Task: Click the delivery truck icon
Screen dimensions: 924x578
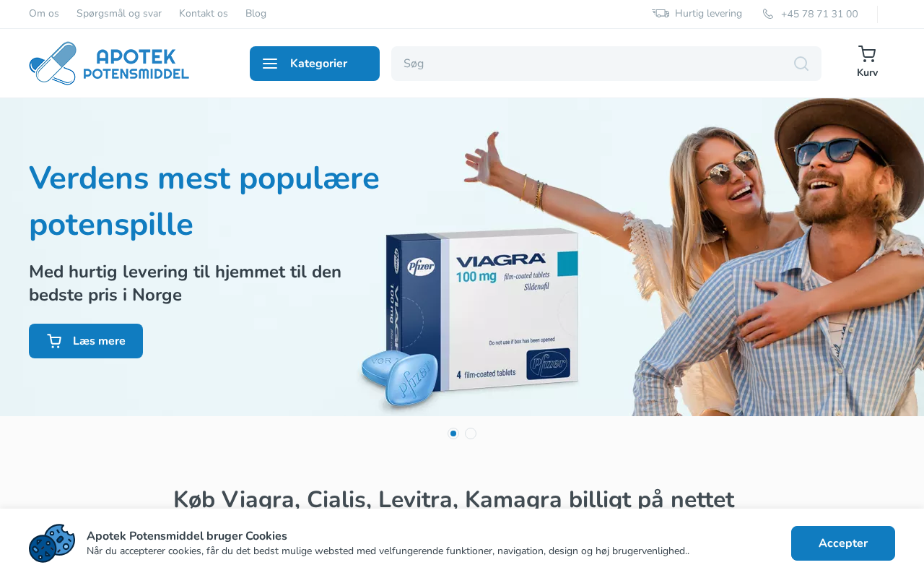Action: coord(661,14)
